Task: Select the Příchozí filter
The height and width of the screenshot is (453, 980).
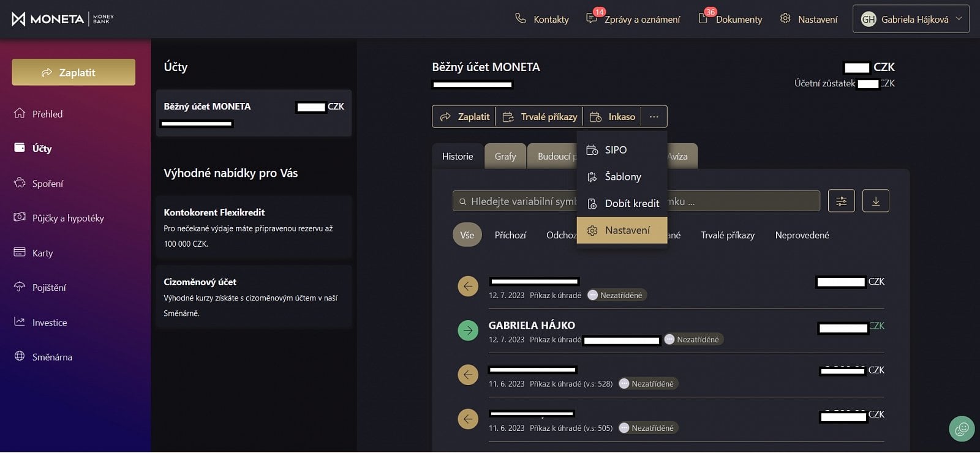Action: tap(510, 235)
